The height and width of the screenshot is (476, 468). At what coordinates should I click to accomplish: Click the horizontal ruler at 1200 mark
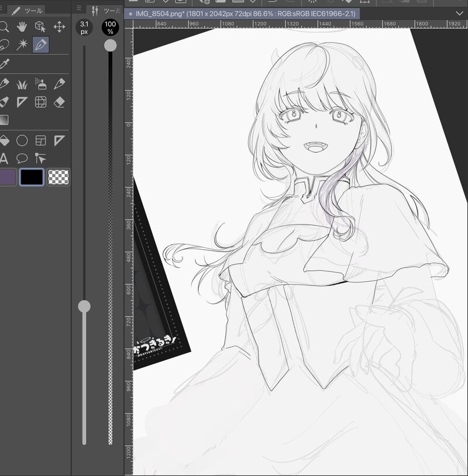point(260,23)
